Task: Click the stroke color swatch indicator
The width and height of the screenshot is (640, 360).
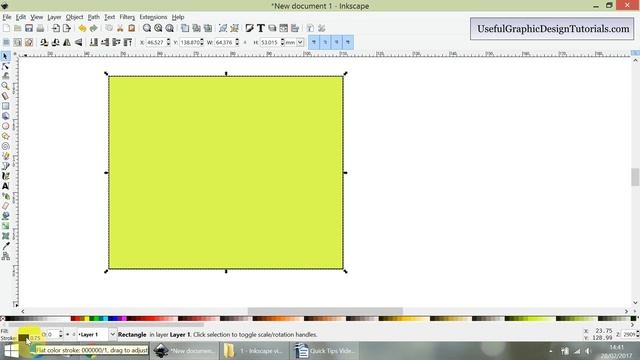Action: click(x=23, y=338)
